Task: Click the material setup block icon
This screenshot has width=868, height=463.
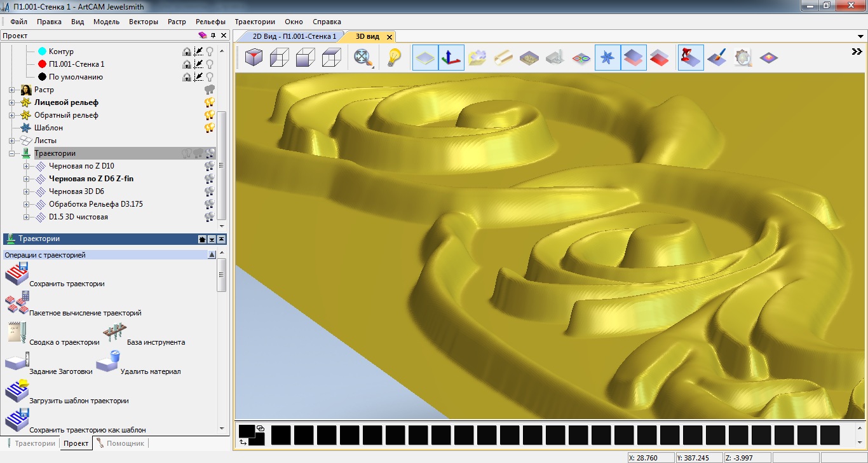Action: click(x=17, y=362)
